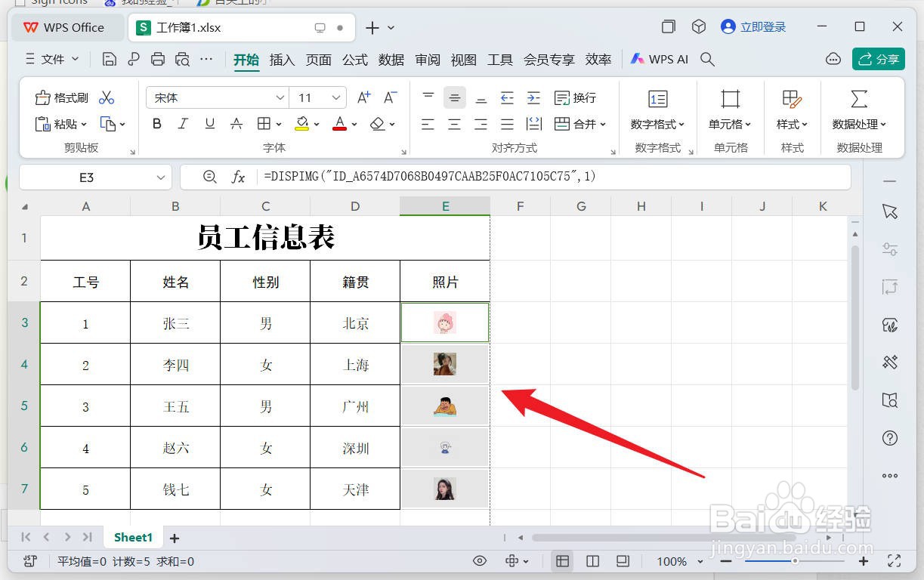
Task: Add a new sheet with plus button
Action: [175, 538]
